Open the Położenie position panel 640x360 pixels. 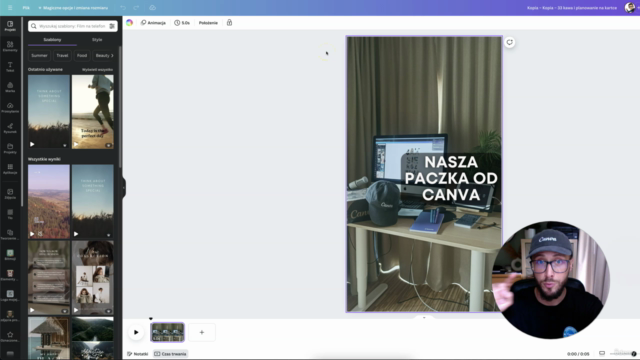coord(208,23)
